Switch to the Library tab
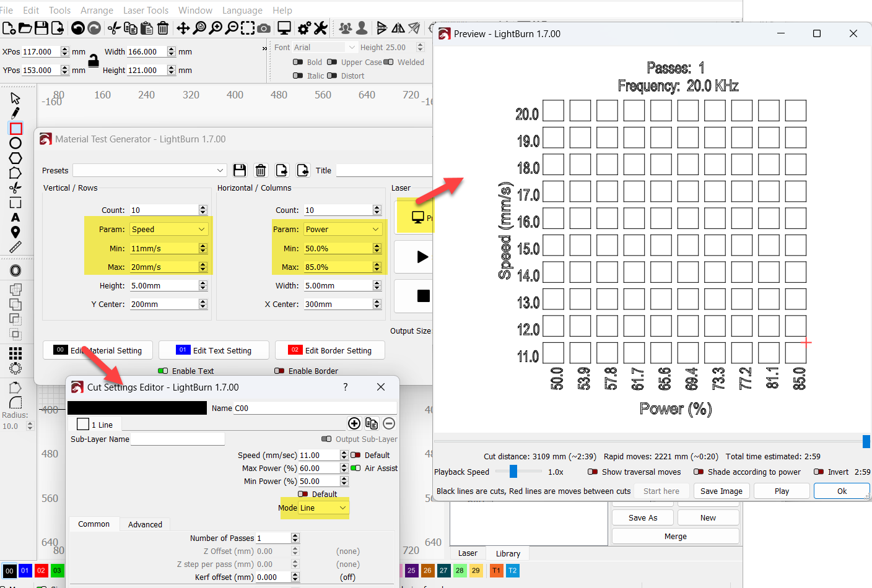This screenshot has width=872, height=588. [508, 553]
